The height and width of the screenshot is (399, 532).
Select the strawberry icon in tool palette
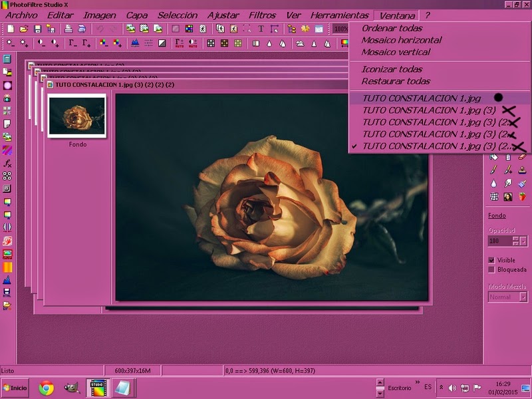522,197
